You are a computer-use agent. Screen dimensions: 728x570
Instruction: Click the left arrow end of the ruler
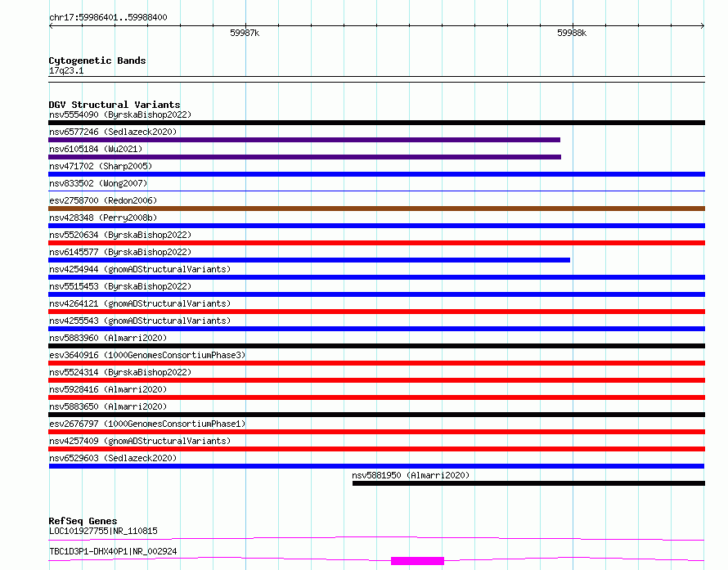point(51,26)
